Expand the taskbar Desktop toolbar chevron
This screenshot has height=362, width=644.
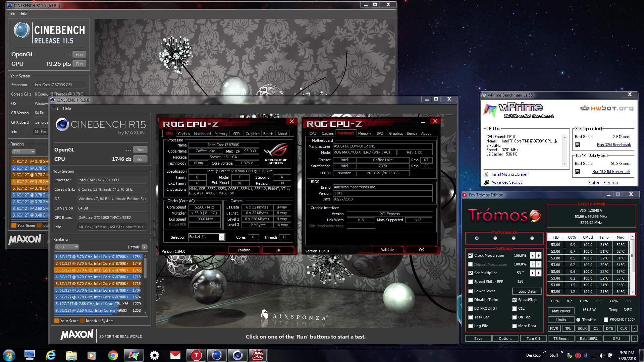[x=544, y=352]
